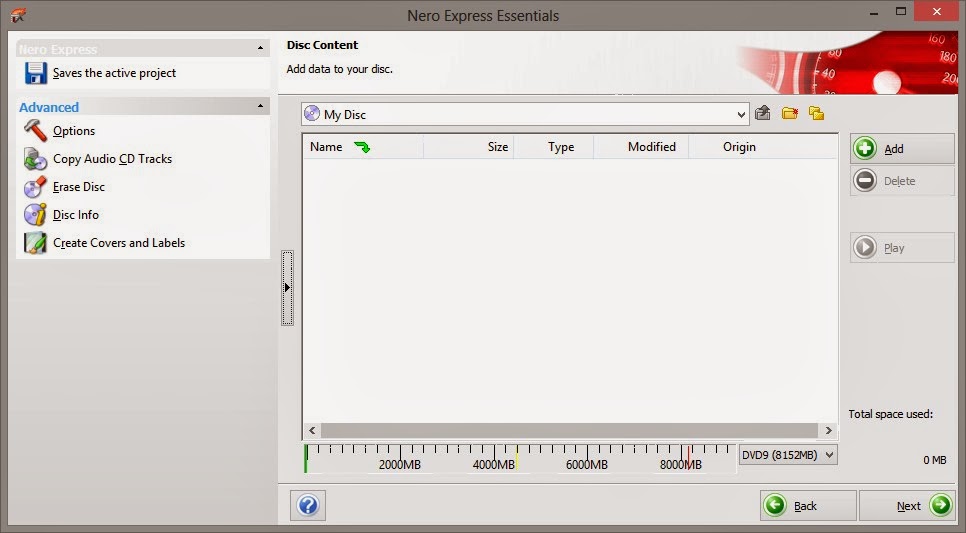Screen dimensions: 966x533
Task: Choose Erase Disc from the sidebar
Action: tap(79, 187)
